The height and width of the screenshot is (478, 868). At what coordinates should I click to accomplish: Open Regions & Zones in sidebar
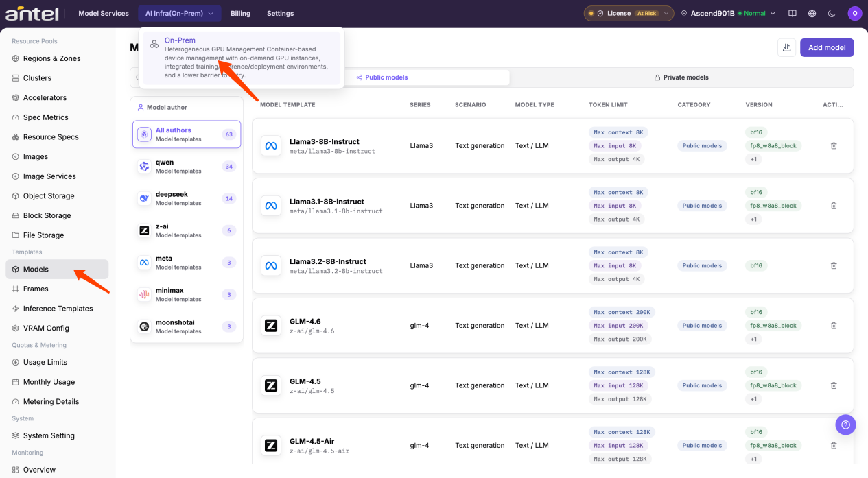pyautogui.click(x=57, y=58)
